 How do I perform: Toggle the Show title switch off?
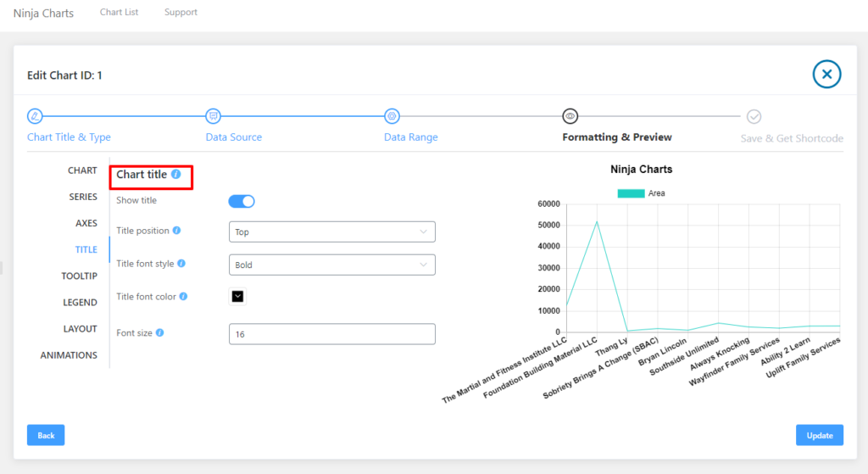(x=242, y=201)
